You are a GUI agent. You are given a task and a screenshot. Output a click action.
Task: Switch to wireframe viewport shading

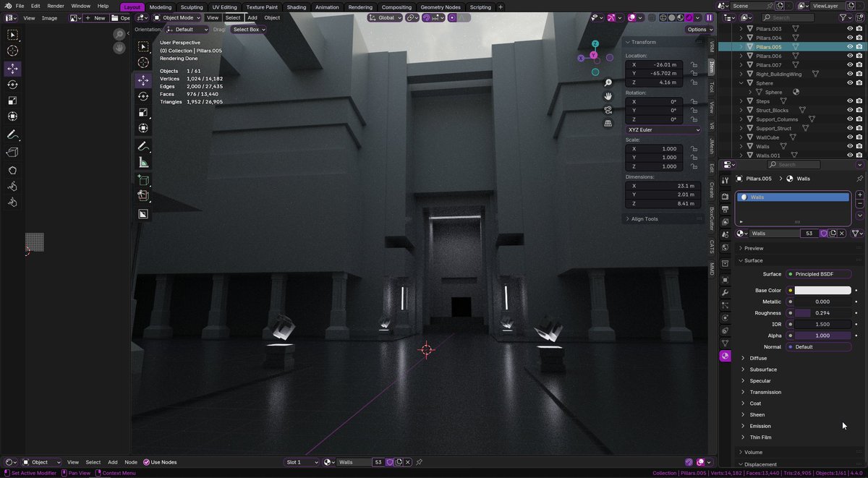click(x=663, y=17)
